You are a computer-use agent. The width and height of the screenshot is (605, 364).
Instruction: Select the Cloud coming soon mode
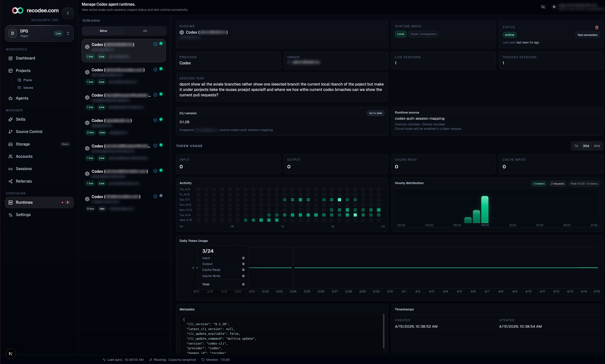click(423, 34)
